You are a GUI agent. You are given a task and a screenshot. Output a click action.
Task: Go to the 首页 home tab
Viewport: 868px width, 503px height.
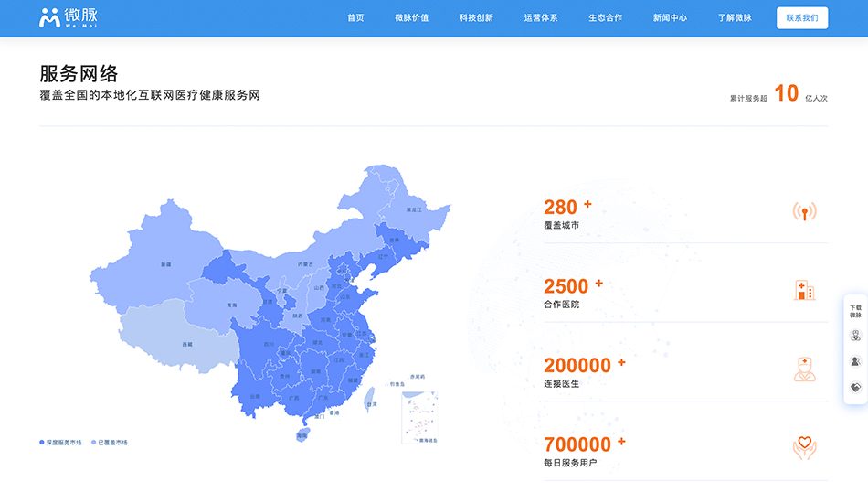click(355, 18)
